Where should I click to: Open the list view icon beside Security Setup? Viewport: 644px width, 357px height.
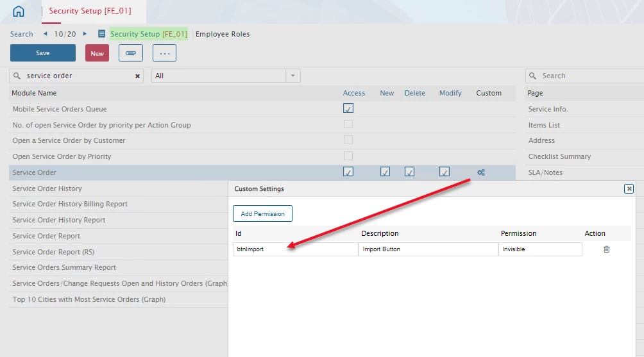pos(101,33)
